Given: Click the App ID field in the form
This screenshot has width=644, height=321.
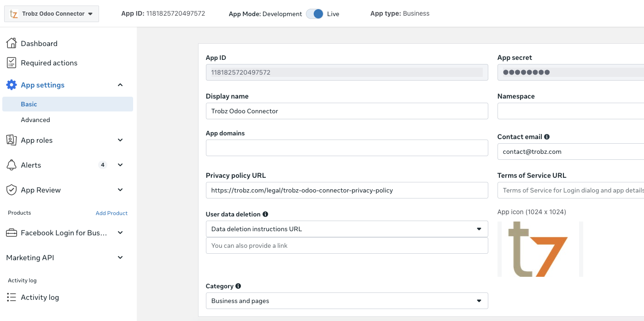Looking at the screenshot, I should (347, 72).
